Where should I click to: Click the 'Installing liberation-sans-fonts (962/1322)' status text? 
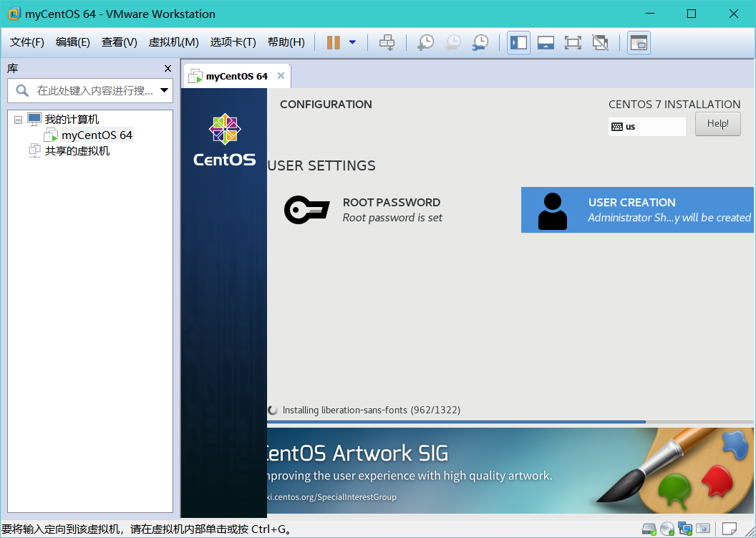[x=372, y=410]
